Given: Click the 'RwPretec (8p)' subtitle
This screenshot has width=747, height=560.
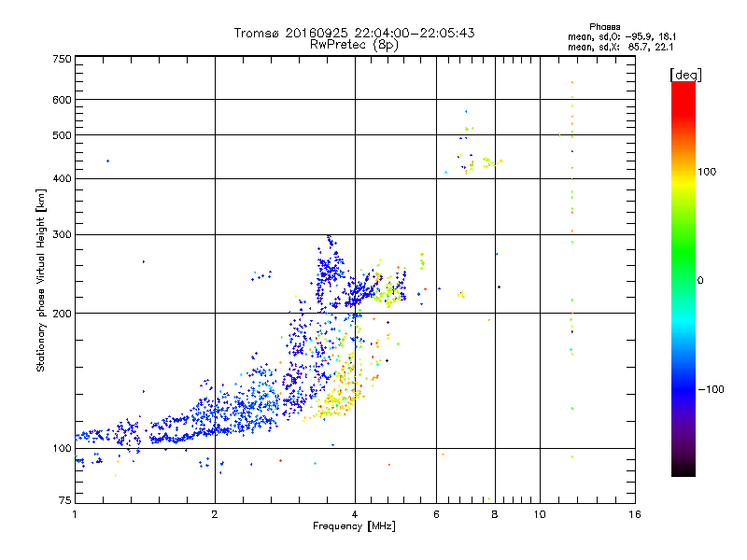Looking at the screenshot, I should pos(354,45).
